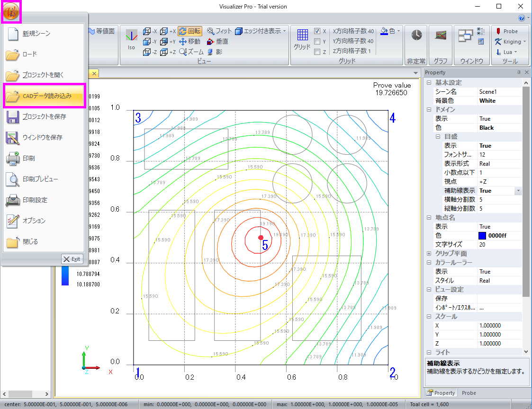This screenshot has height=409, width=532.
Task: Open the 非定常 clock icon
Action: pyautogui.click(x=416, y=36)
